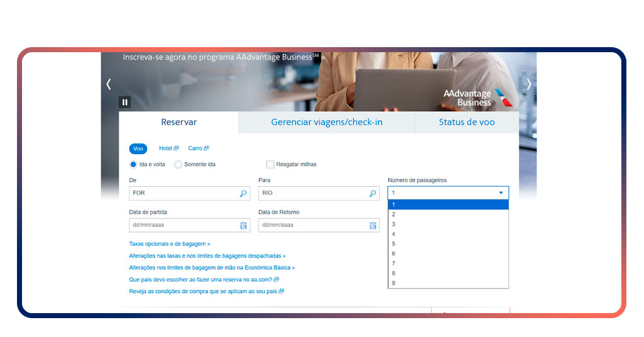The height and width of the screenshot is (337, 644).
Task: Click the AAdvantage Business logo
Action: (478, 97)
